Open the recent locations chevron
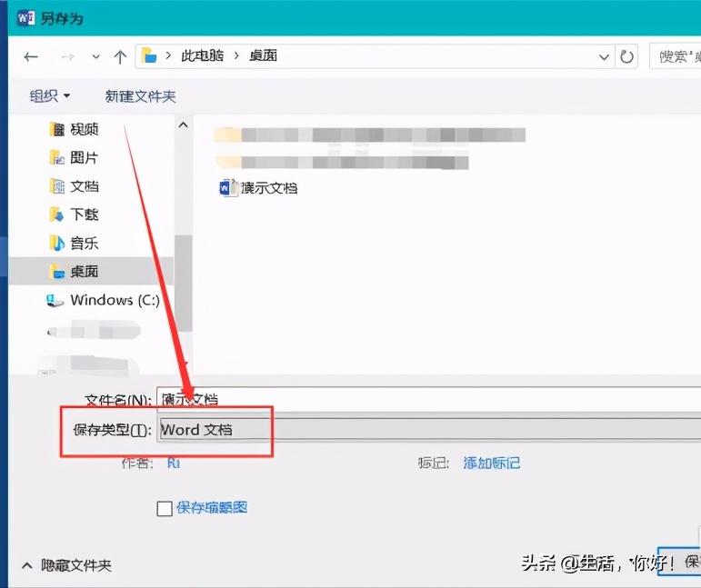Image resolution: width=701 pixels, height=588 pixels. coord(95,56)
